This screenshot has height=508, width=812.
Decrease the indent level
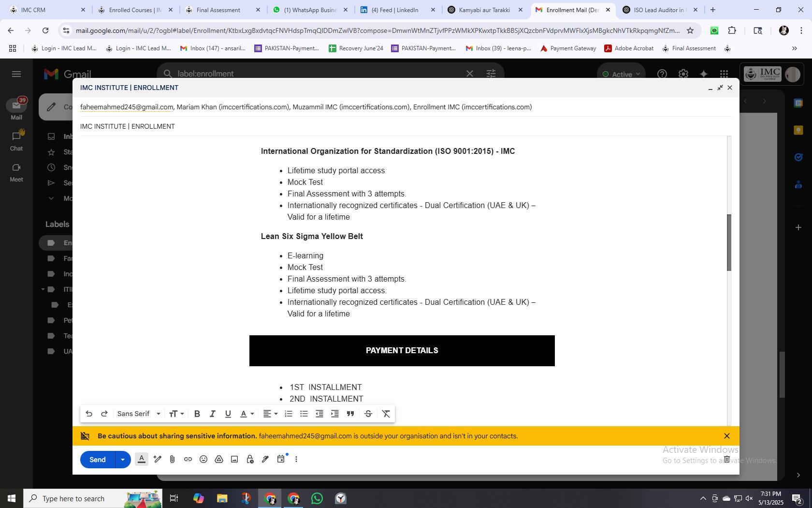click(319, 414)
